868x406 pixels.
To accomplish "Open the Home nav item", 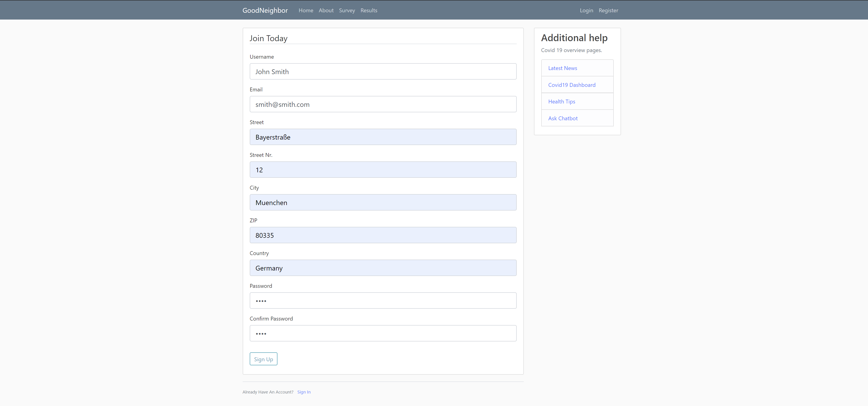I will coord(306,10).
